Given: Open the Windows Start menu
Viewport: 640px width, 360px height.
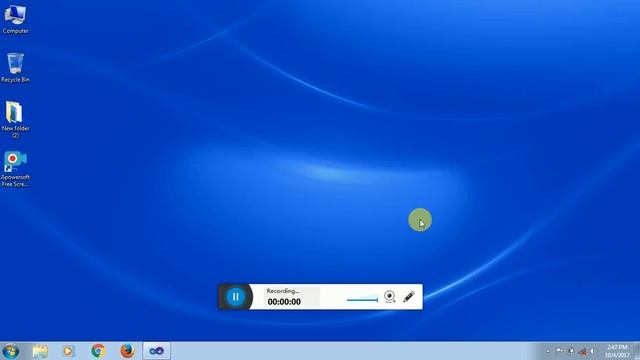Looking at the screenshot, I should click(11, 351).
